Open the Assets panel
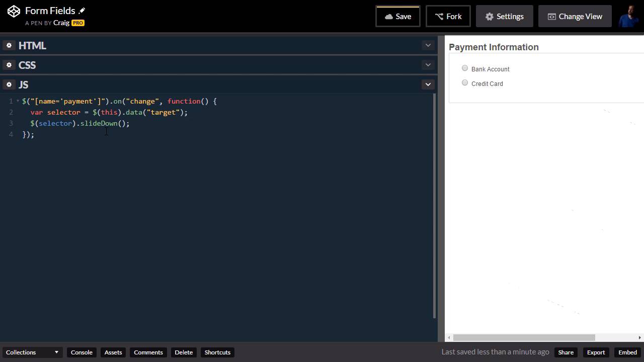The image size is (644, 362). (x=113, y=352)
